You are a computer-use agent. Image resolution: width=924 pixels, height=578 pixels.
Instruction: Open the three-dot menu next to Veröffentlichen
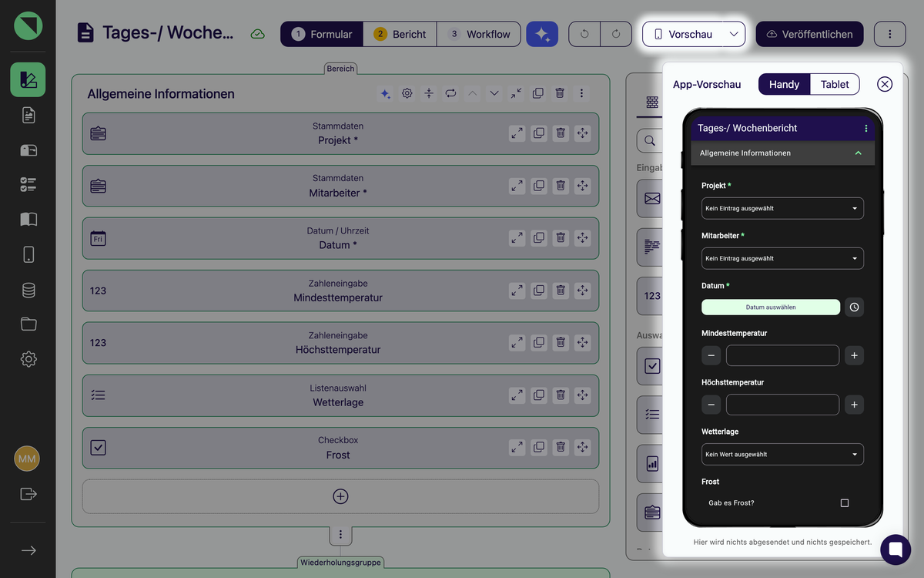pos(890,34)
